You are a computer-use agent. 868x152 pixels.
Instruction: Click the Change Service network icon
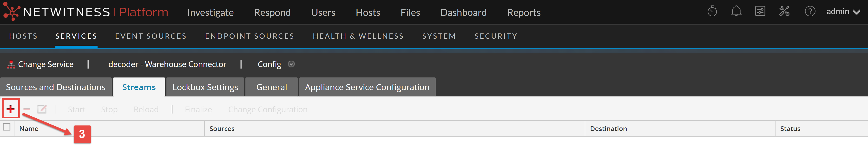coord(11,64)
